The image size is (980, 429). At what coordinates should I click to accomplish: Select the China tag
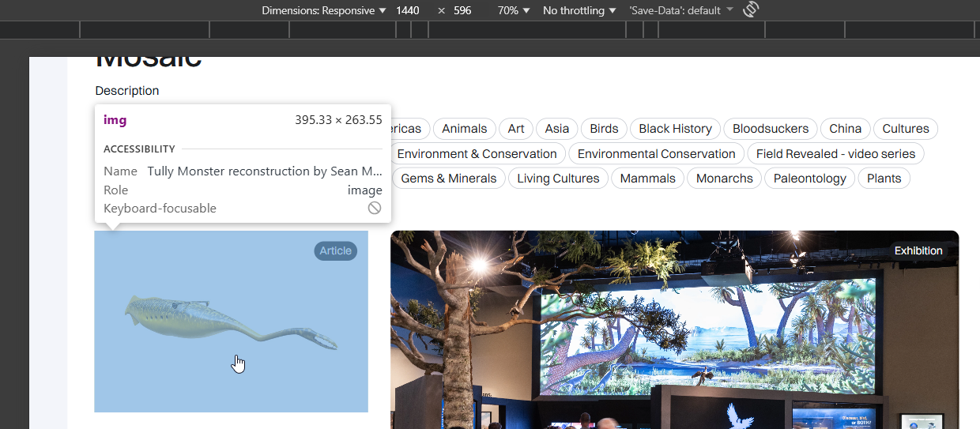(x=846, y=129)
